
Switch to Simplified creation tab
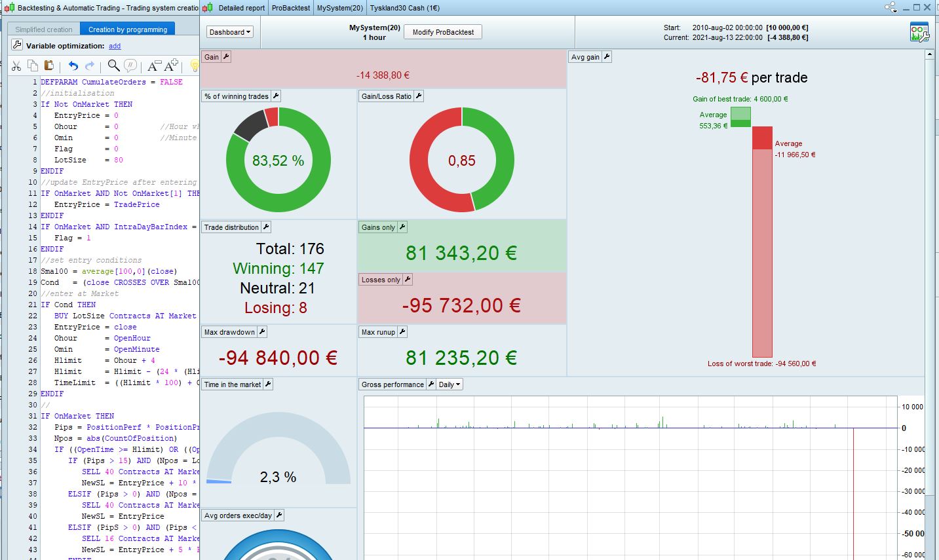click(44, 29)
